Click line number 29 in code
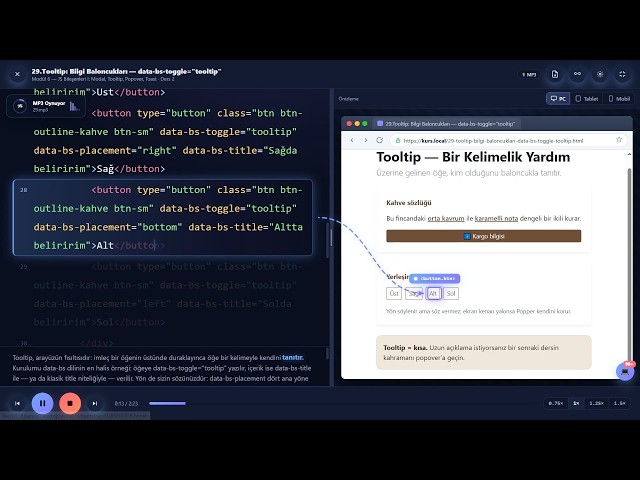The width and height of the screenshot is (640, 480). click(24, 267)
